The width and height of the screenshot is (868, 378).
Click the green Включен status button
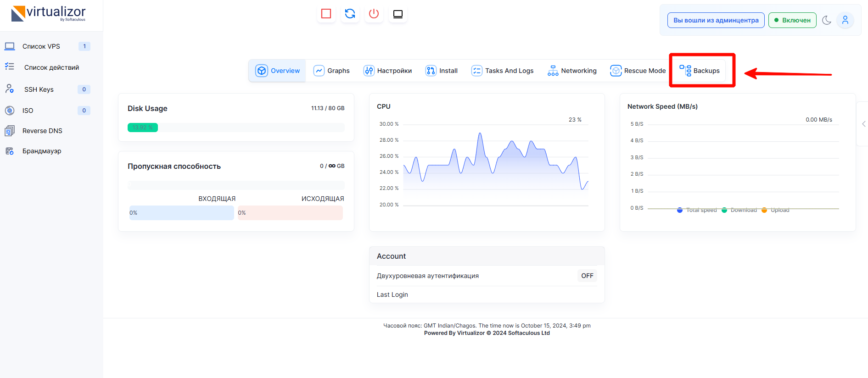pyautogui.click(x=792, y=20)
